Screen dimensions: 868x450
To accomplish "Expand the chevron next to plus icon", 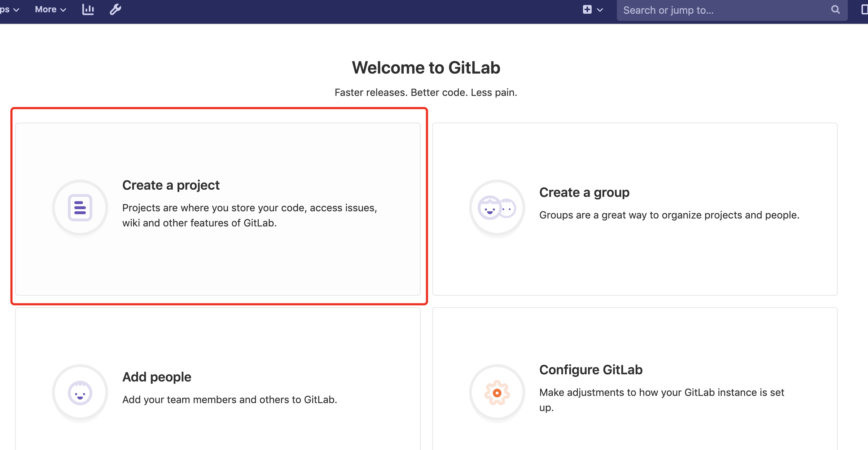I will tap(600, 10).
